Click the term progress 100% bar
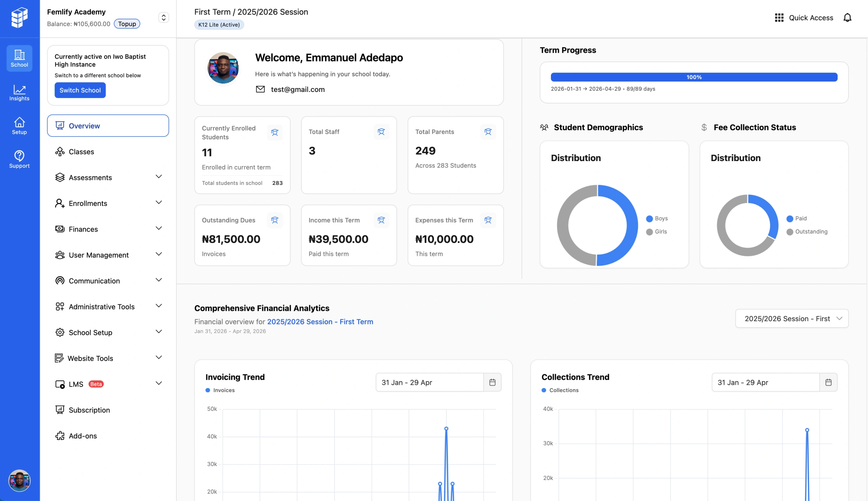868x501 pixels. click(694, 77)
